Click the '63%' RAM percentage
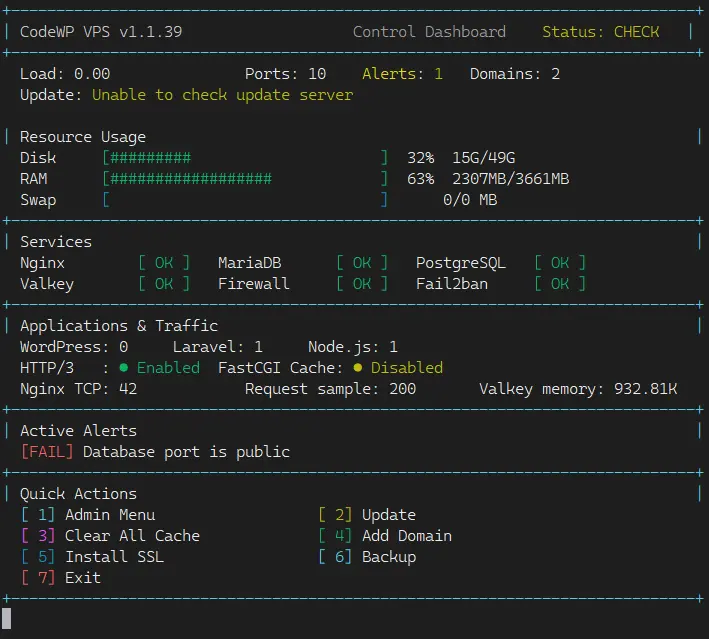The height and width of the screenshot is (639, 709). 421,179
